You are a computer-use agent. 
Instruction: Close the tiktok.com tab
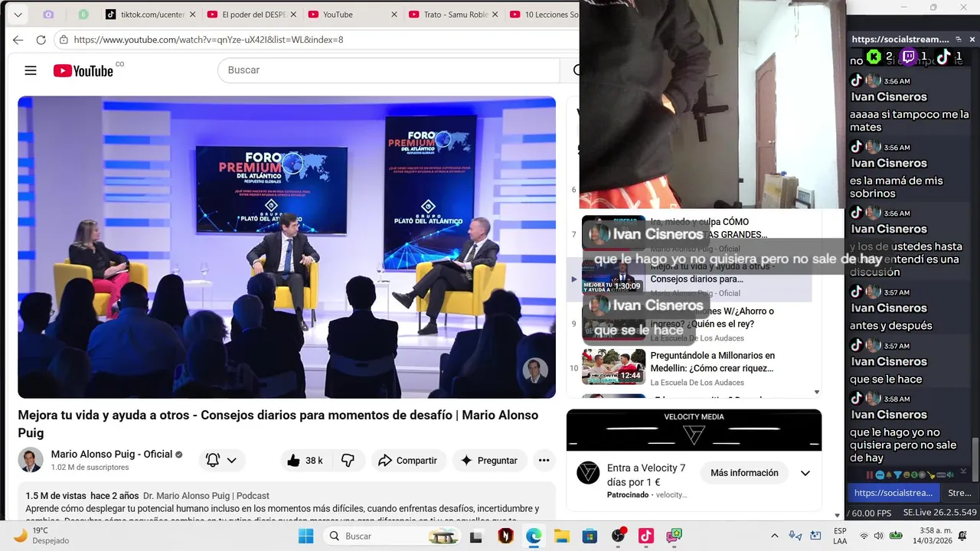click(x=192, y=15)
